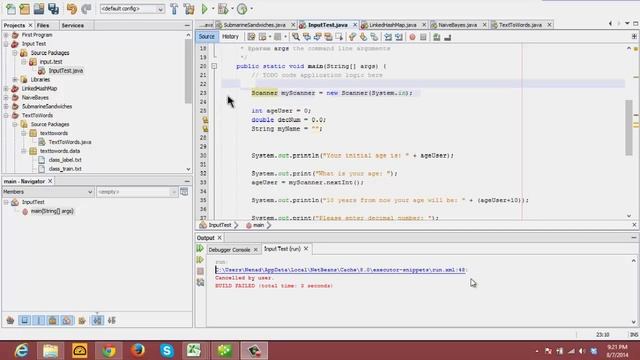Switch to the Services tab
Screen dimensions: 640x360
pos(73,25)
